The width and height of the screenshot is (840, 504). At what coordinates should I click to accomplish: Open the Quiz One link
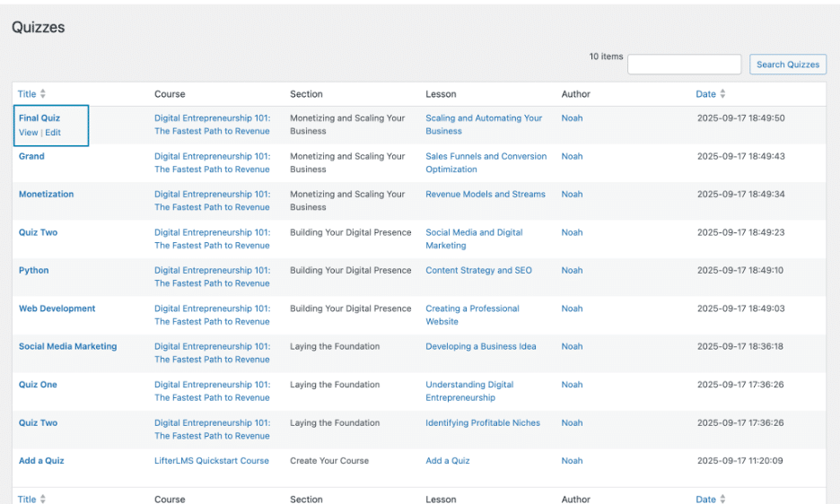pyautogui.click(x=38, y=385)
